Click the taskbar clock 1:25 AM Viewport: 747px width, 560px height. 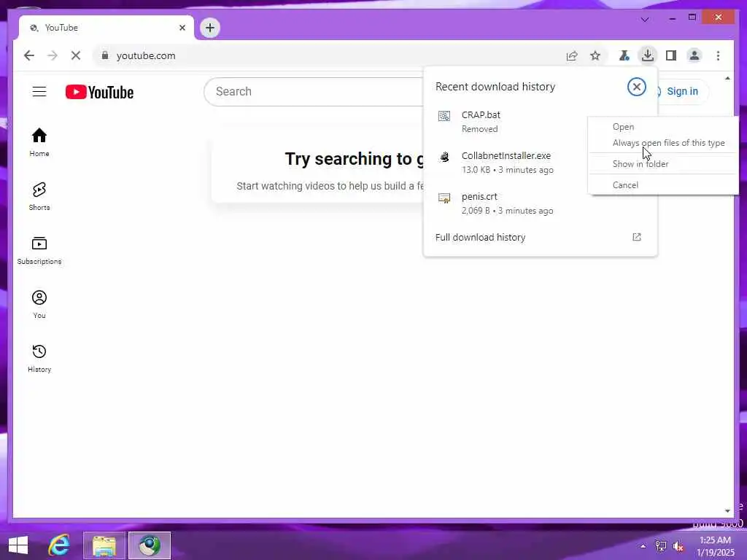(x=716, y=540)
